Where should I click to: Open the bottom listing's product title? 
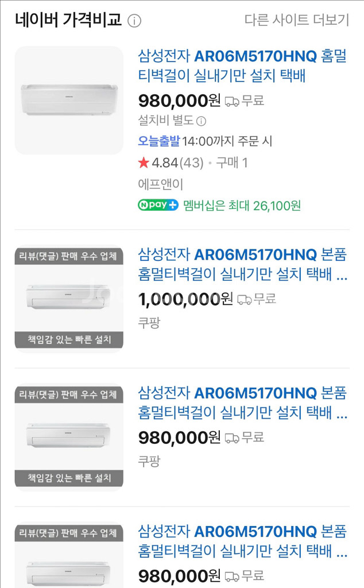(242, 541)
